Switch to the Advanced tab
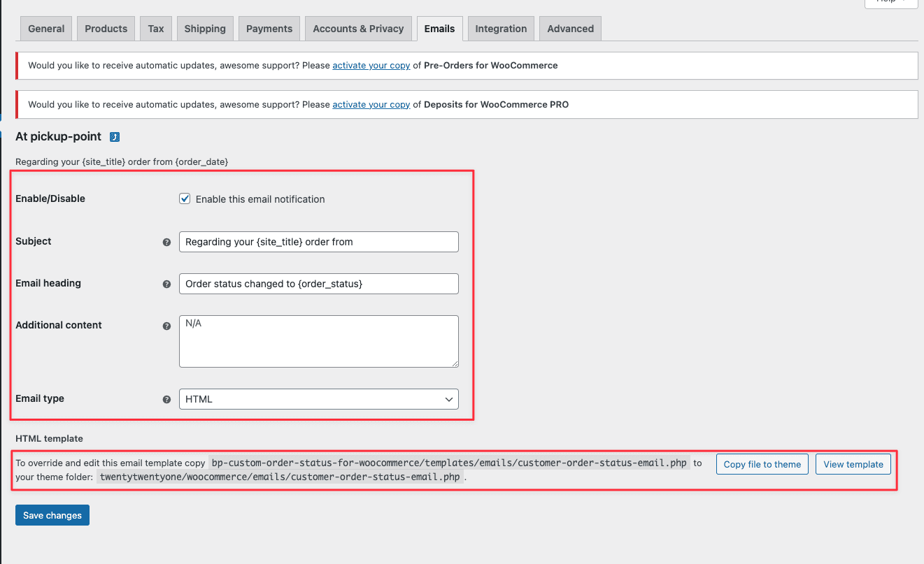 [570, 29]
